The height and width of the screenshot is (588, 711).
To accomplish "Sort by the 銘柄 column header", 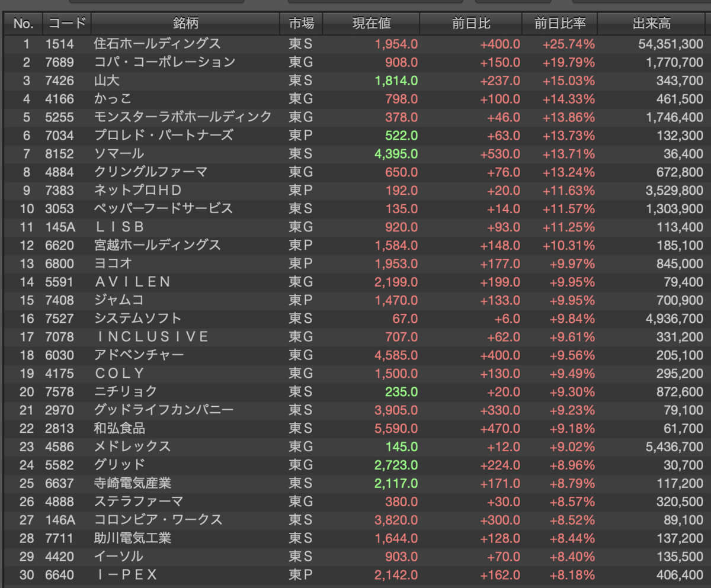I will 185,24.
